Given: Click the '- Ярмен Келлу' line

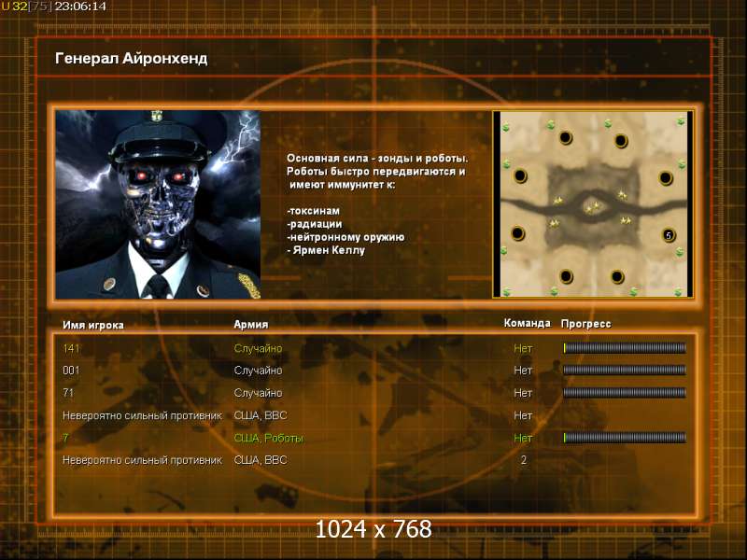Looking at the screenshot, I should click(x=326, y=250).
